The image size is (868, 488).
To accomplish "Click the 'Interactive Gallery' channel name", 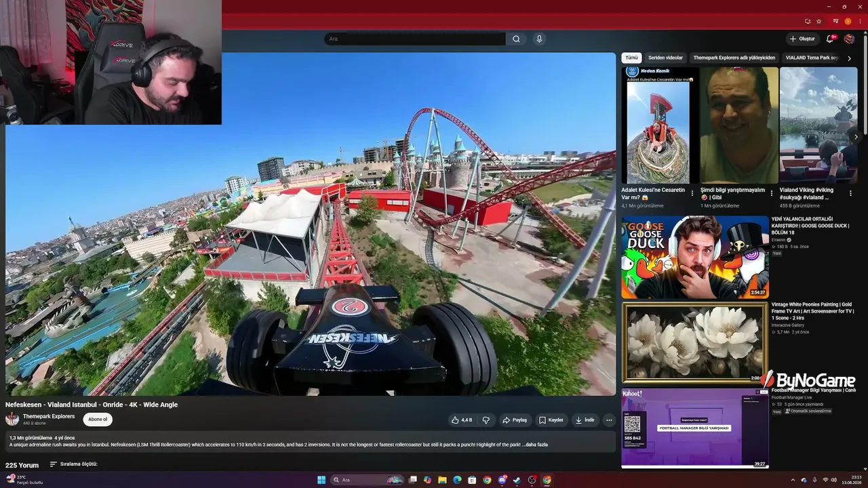I will pos(788,325).
